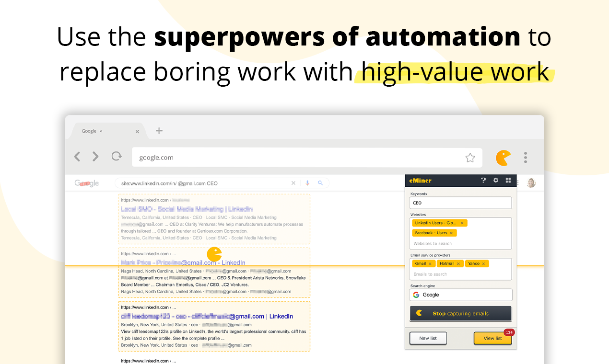
Task: Open eMiner grid apps icon
Action: (508, 181)
